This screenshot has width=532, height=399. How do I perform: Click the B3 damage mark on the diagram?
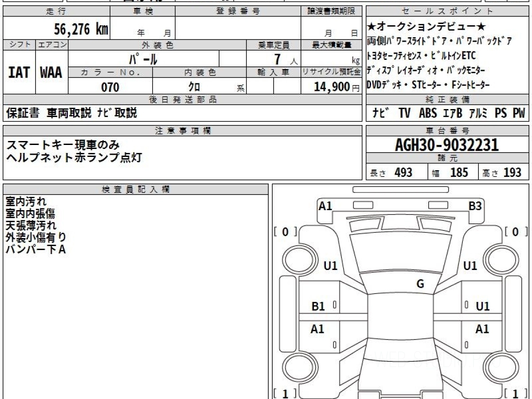(x=475, y=206)
